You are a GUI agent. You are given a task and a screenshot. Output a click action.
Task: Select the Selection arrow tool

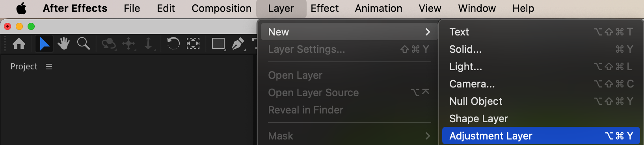pyautogui.click(x=44, y=43)
